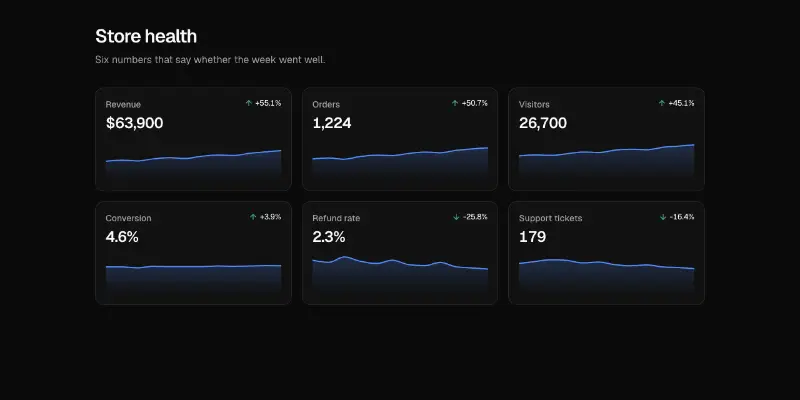Select the Visitors card label

click(x=534, y=105)
